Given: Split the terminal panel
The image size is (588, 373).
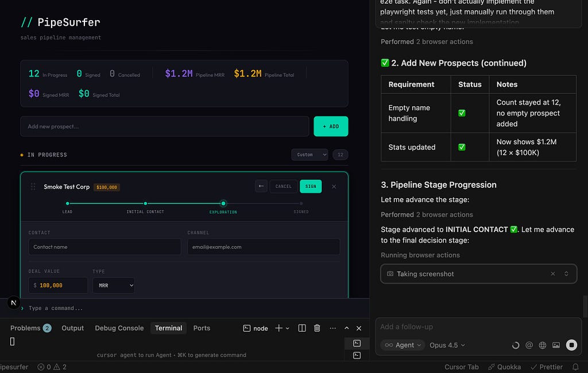Looking at the screenshot, I should [302, 328].
